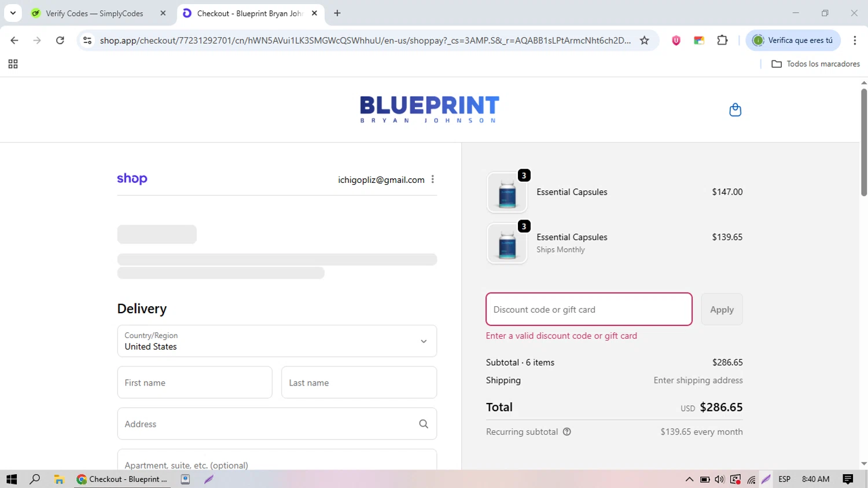
Task: Click the $139.65 every month text
Action: tap(701, 432)
